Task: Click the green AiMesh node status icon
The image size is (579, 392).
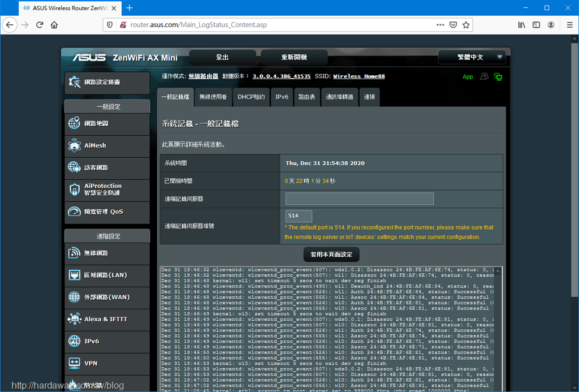Action: pos(498,76)
